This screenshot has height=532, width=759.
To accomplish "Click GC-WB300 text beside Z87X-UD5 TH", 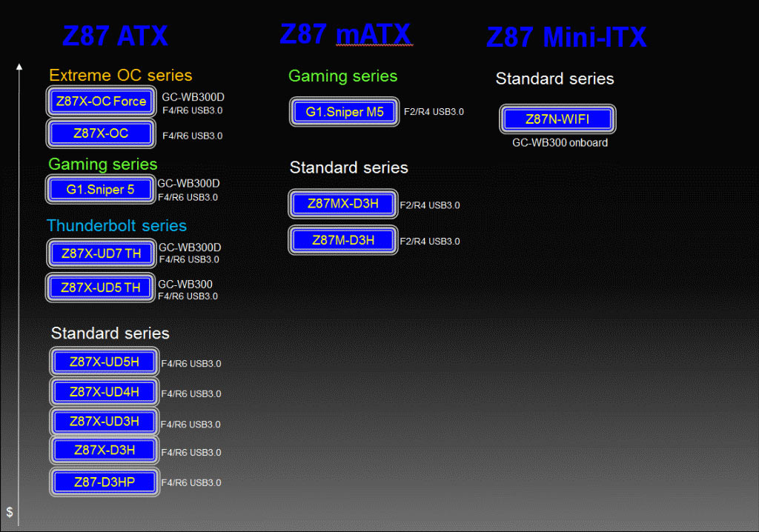I will [x=185, y=284].
